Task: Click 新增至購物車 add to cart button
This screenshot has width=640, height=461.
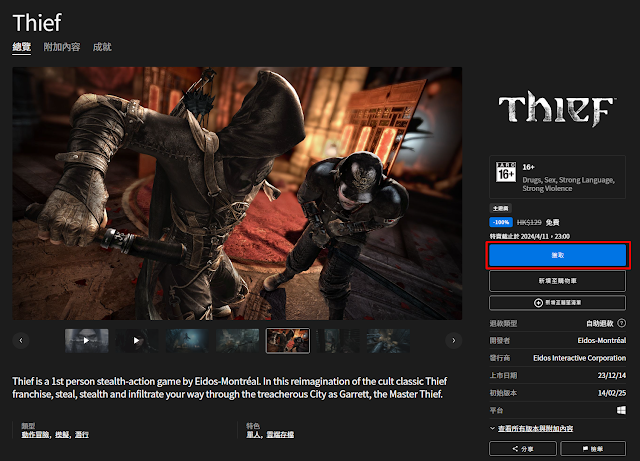Action: pos(558,281)
